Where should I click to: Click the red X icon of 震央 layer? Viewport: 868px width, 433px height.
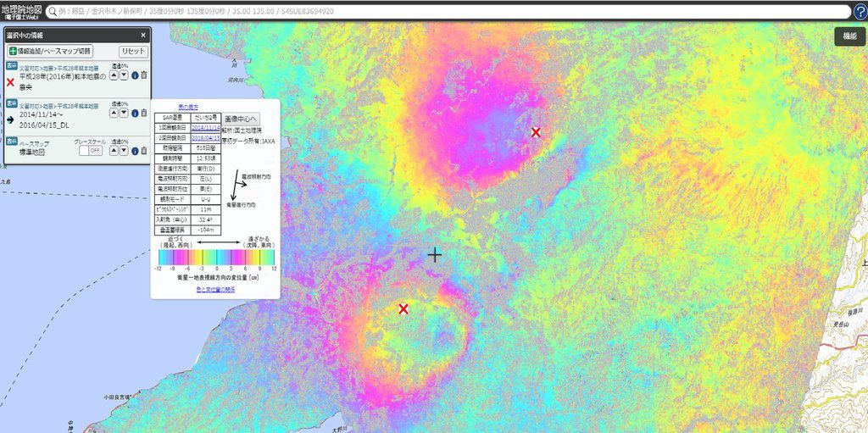[x=10, y=82]
